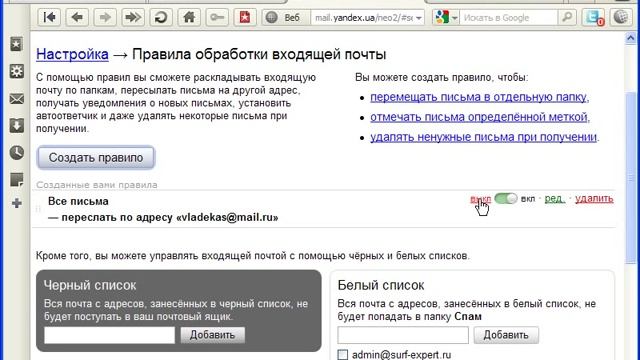Screen dimensions: 640x360
Task: Click the выкл link for the rule
Action: pos(480,199)
